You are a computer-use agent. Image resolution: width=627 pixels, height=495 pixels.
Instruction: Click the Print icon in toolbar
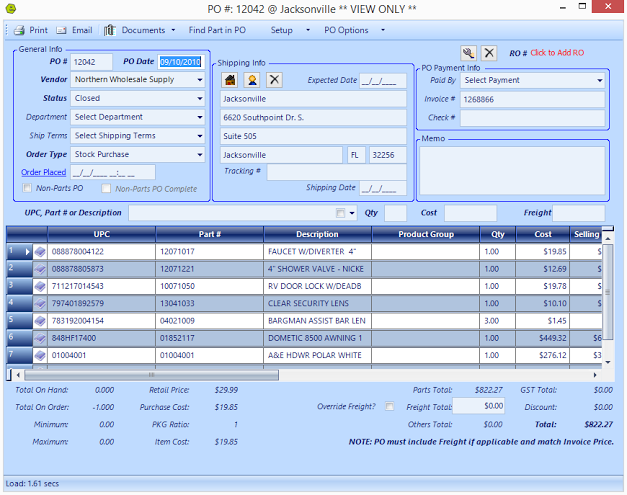pyautogui.click(x=17, y=30)
